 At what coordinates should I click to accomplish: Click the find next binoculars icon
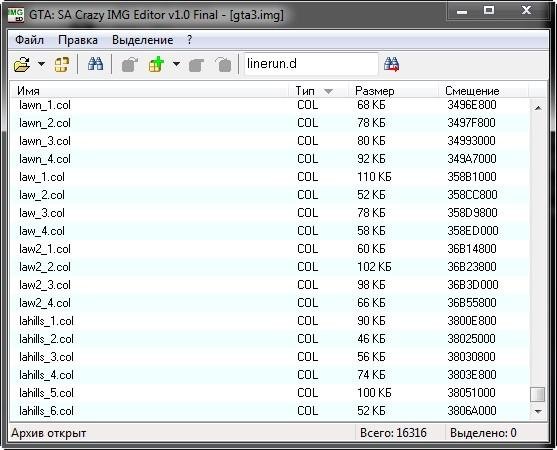(x=391, y=64)
